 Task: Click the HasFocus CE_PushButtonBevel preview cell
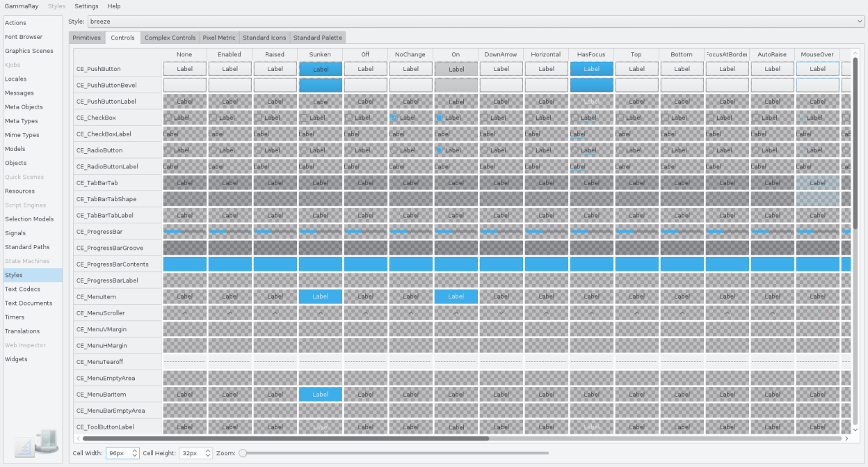click(x=591, y=85)
